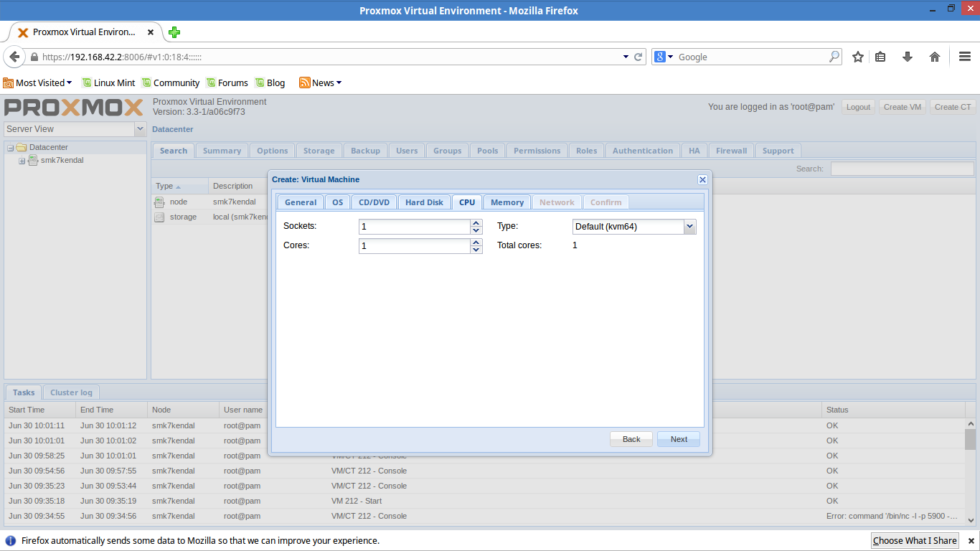980x551 pixels.
Task: Expand the smk7kendal tree node
Action: click(22, 161)
